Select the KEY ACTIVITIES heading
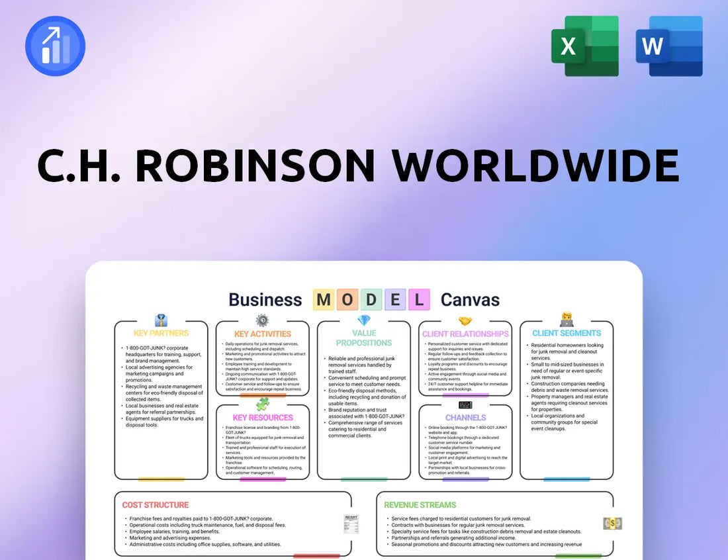This screenshot has width=728, height=560. (262, 334)
